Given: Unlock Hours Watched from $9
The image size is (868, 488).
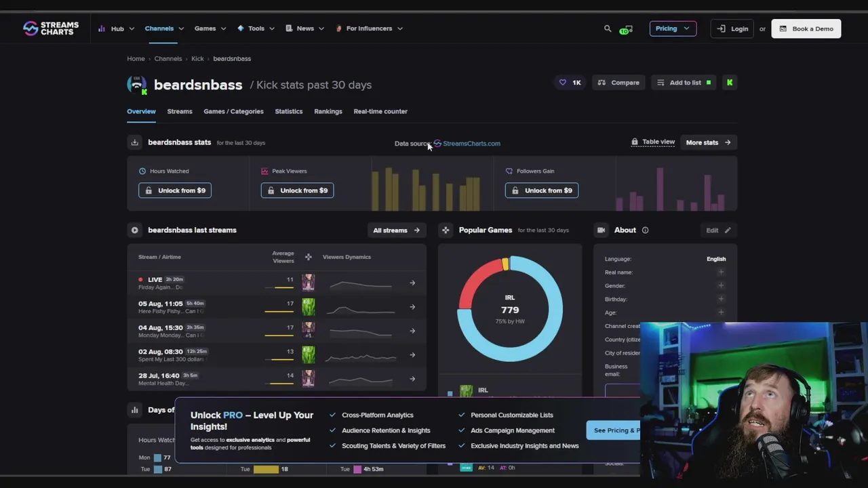Looking at the screenshot, I should 175,190.
